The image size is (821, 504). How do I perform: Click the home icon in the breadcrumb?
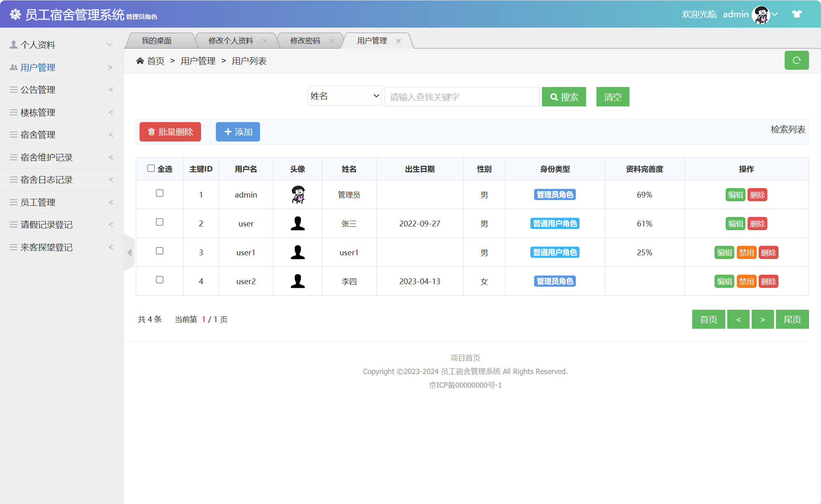click(140, 60)
